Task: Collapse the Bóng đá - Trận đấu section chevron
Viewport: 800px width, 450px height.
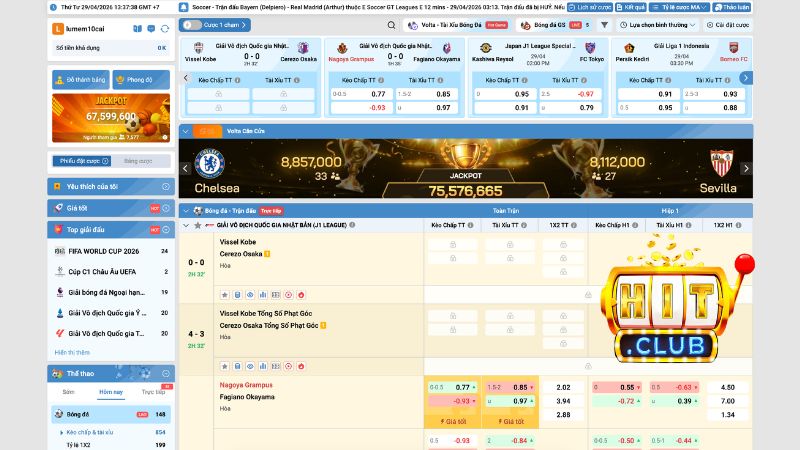Action: tap(186, 211)
